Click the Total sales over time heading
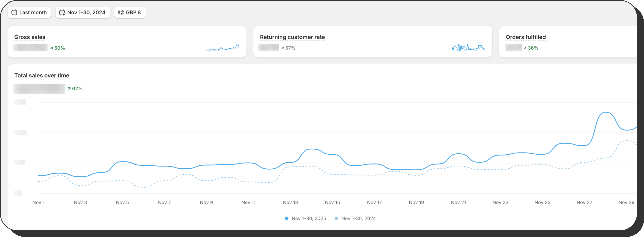This screenshot has width=644, height=237. (x=42, y=75)
